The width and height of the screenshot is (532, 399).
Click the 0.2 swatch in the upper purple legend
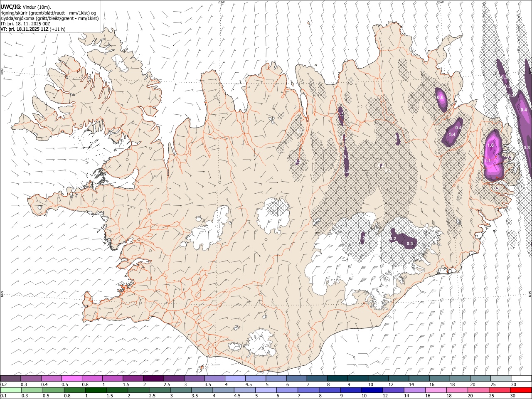(x=10, y=379)
